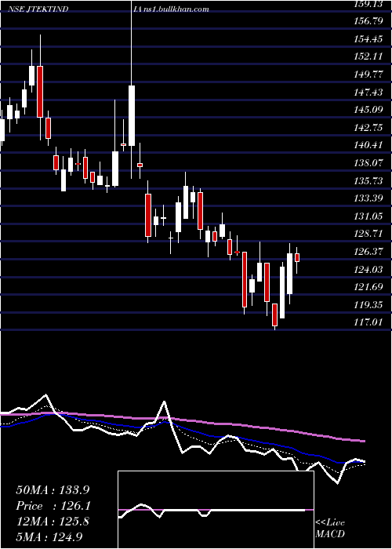Click the 12MA : 125.8 readout
The width and height of the screenshot is (392, 549).
tap(53, 522)
